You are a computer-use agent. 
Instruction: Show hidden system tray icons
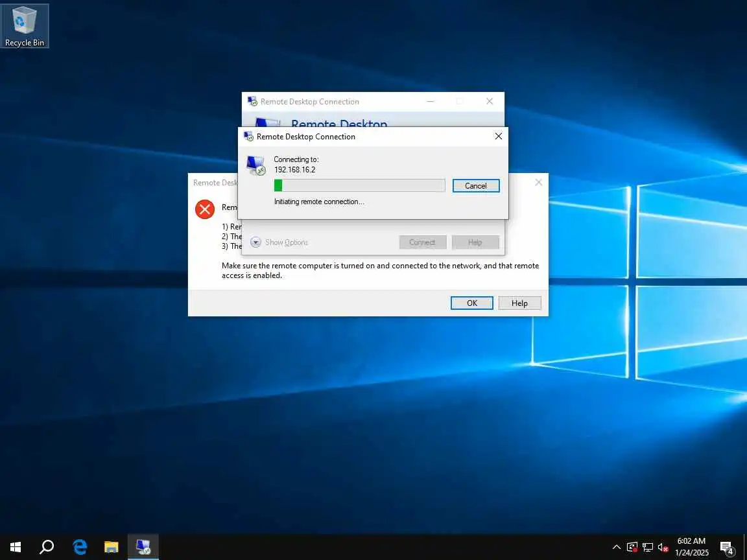click(x=616, y=547)
